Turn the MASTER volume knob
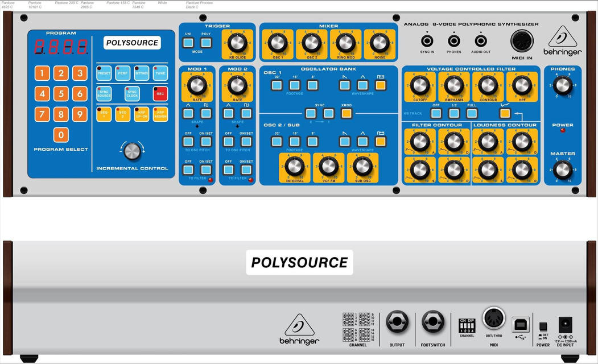The height and width of the screenshot is (364, 598). click(x=563, y=171)
